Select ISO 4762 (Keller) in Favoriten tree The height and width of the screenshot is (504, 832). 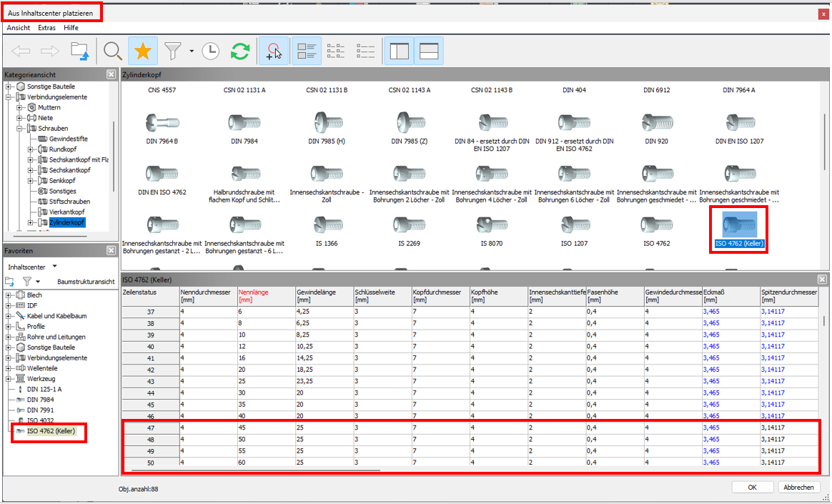(x=51, y=431)
